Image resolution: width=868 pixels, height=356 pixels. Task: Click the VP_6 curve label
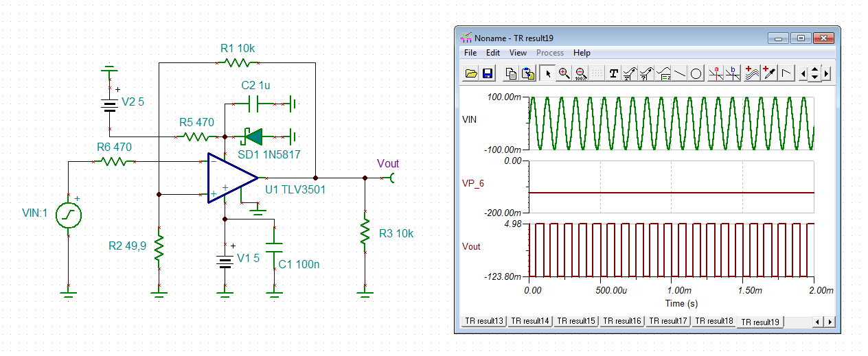475,184
